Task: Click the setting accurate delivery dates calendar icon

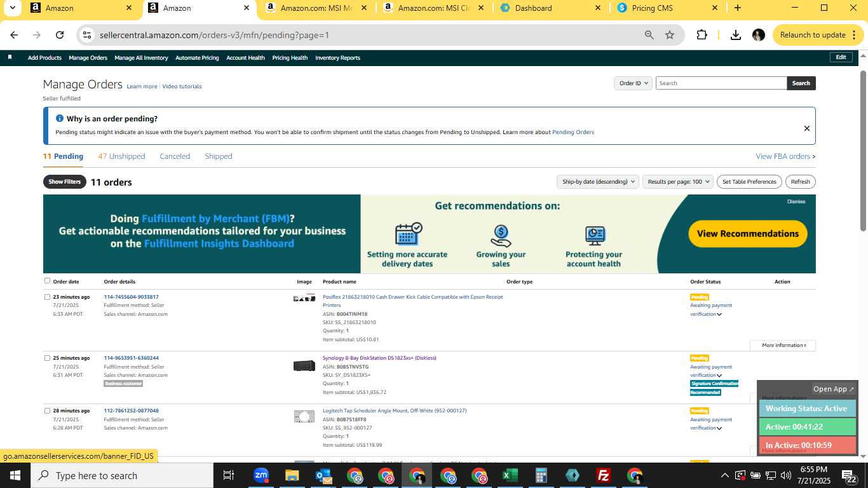Action: 408,234
